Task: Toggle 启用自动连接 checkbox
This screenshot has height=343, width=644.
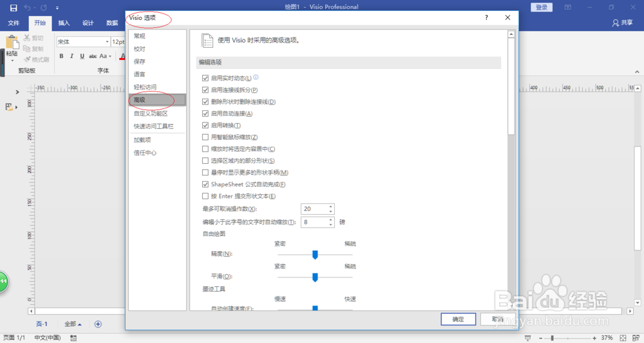Action: (x=205, y=113)
